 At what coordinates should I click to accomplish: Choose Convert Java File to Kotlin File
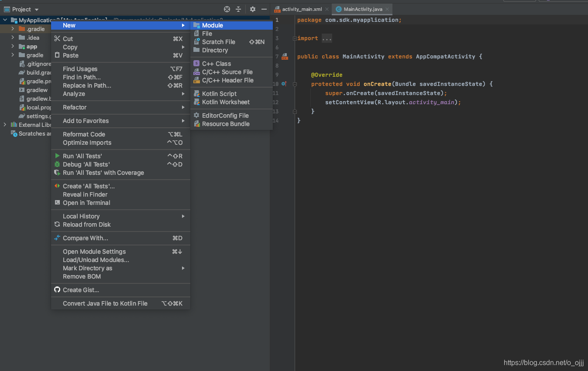120,303
